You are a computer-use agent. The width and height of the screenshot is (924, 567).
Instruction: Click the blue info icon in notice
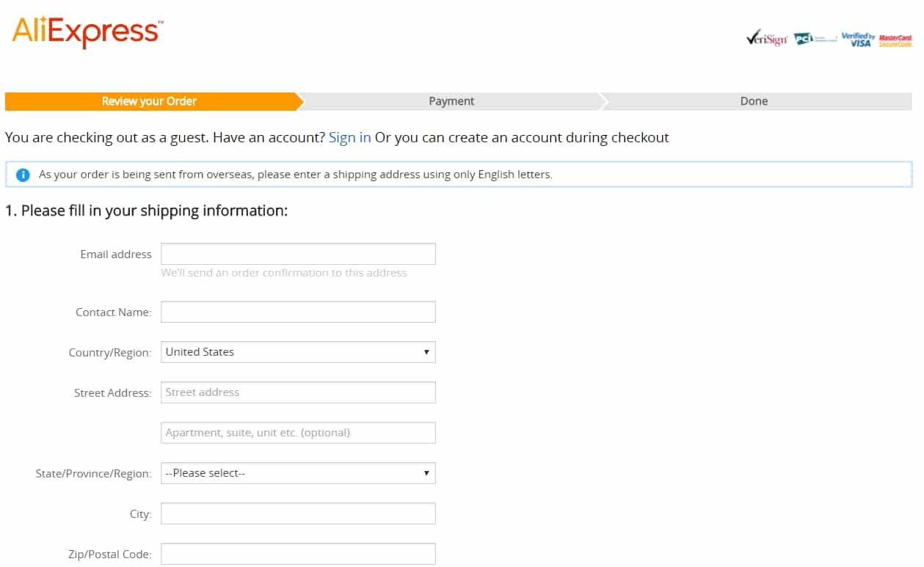pyautogui.click(x=23, y=175)
